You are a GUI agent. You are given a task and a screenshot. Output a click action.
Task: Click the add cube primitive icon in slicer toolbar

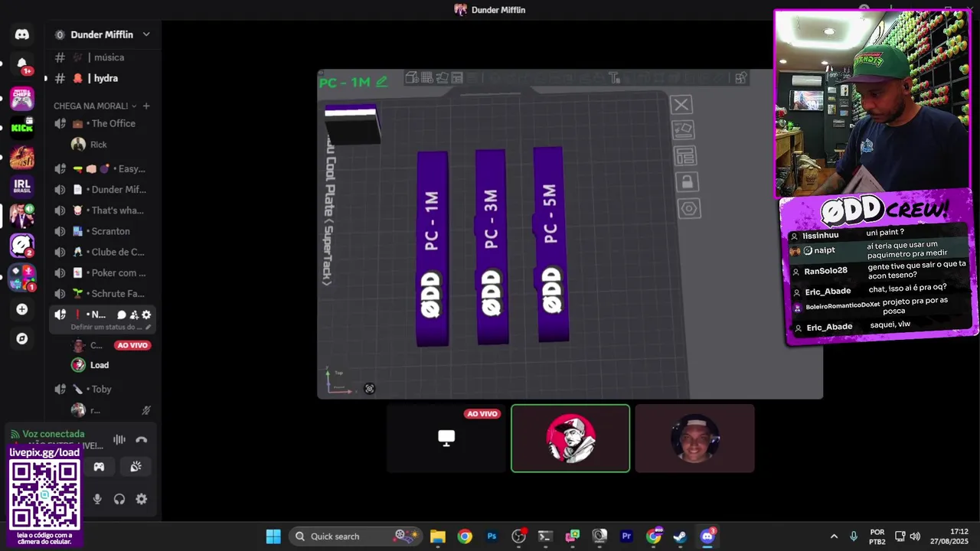pos(412,78)
